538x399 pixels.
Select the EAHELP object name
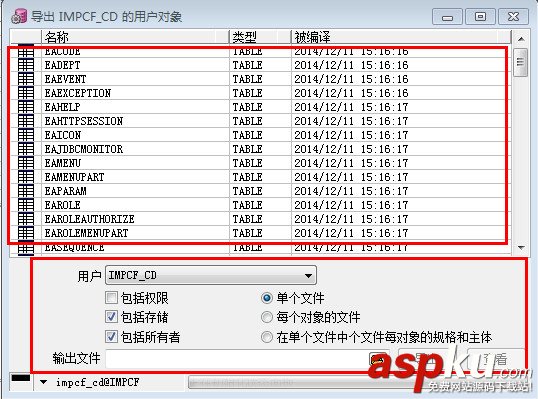62,107
